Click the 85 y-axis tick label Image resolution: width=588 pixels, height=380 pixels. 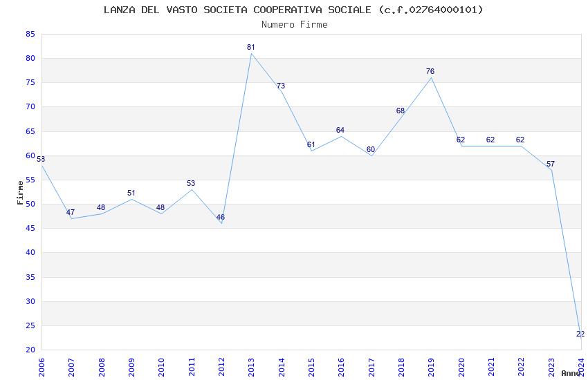(x=30, y=34)
